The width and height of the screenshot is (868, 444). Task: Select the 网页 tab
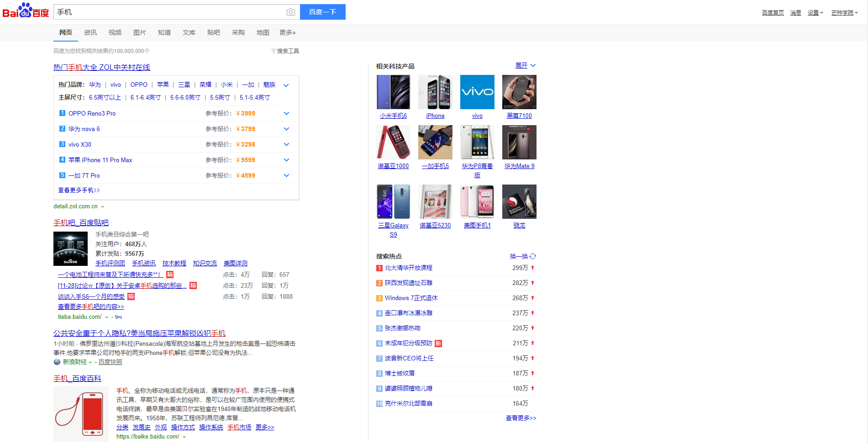[66, 32]
